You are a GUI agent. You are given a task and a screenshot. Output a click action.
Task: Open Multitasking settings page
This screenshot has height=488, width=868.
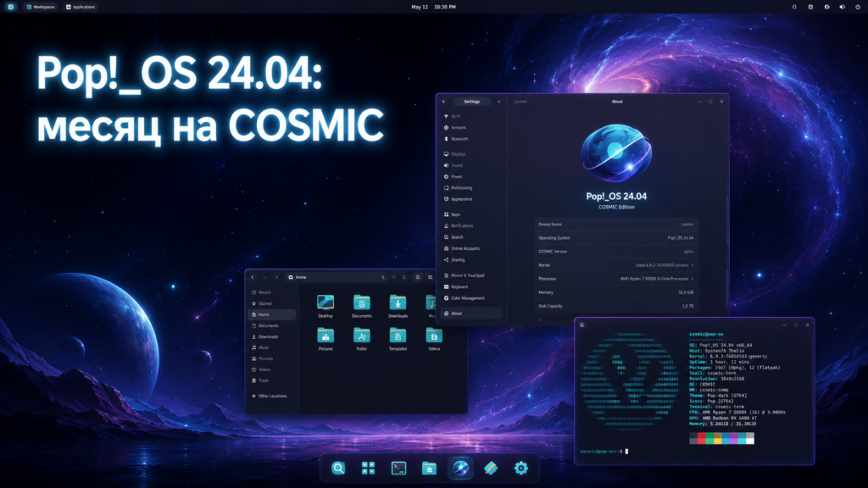[x=471, y=187]
